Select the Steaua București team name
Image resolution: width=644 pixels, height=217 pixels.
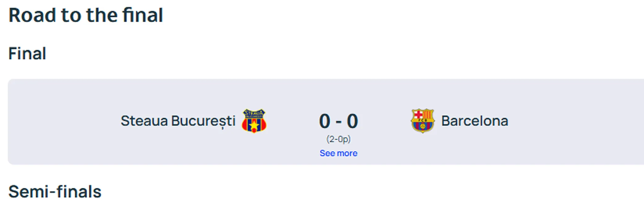click(x=178, y=121)
